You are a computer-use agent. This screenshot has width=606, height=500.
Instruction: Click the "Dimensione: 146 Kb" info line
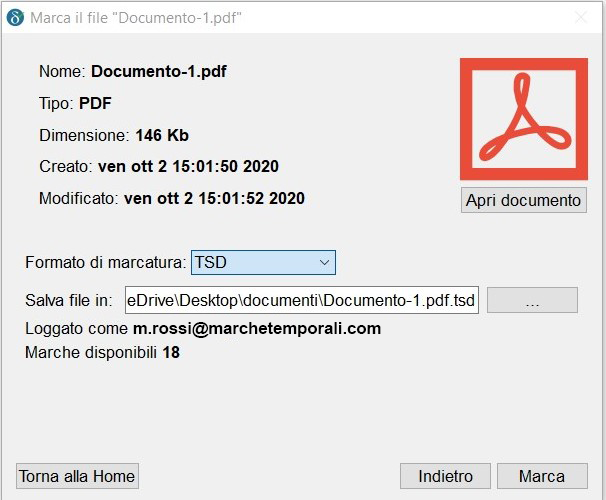click(114, 135)
